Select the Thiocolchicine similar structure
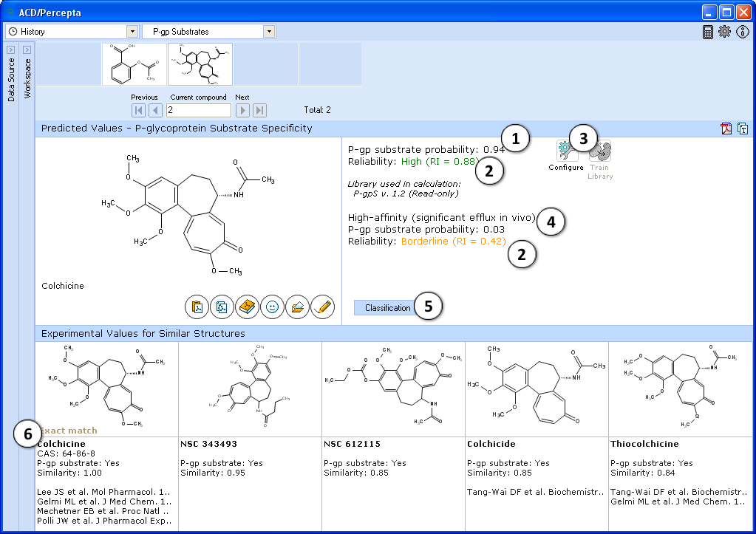This screenshot has width=756, height=534. pyautogui.click(x=679, y=388)
